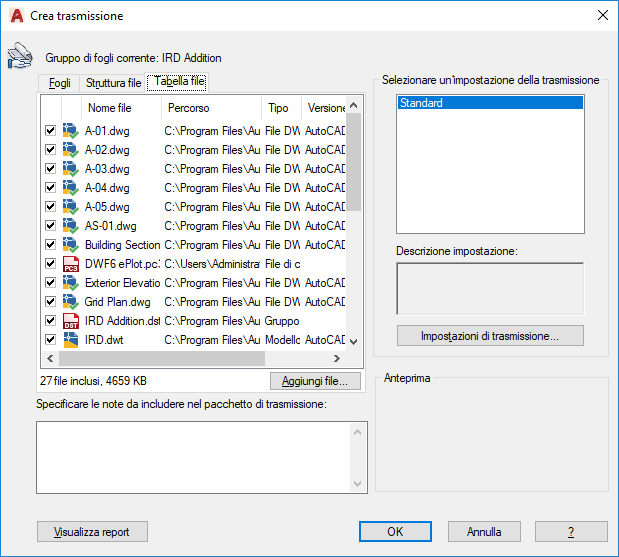
Task: Click the DST icon of IRD Addition
Action: [x=71, y=321]
